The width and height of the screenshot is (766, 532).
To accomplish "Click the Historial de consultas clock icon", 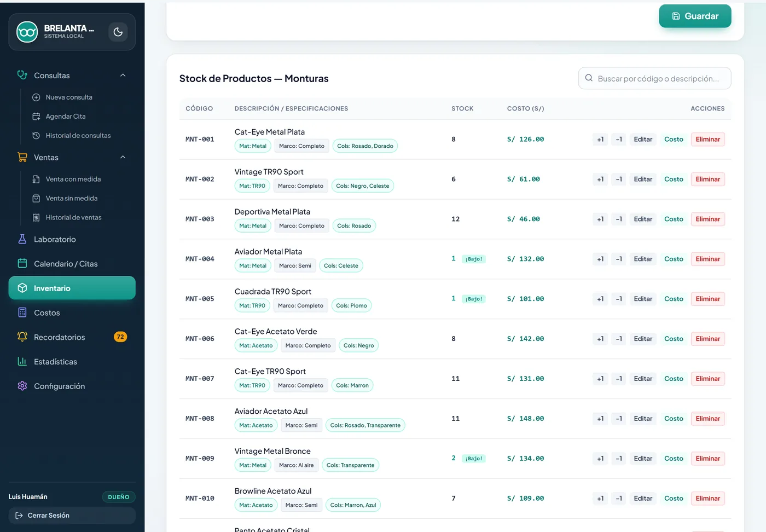I will 36,136.
